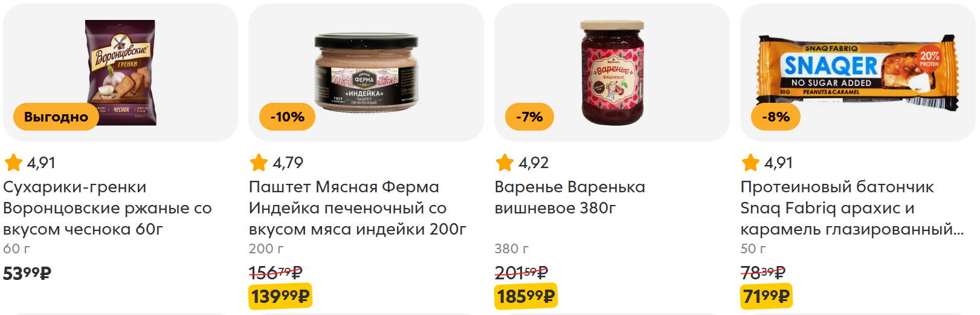Open Варенье Варенька вишневое 380г title
Image resolution: width=980 pixels, height=315 pixels.
(570, 197)
